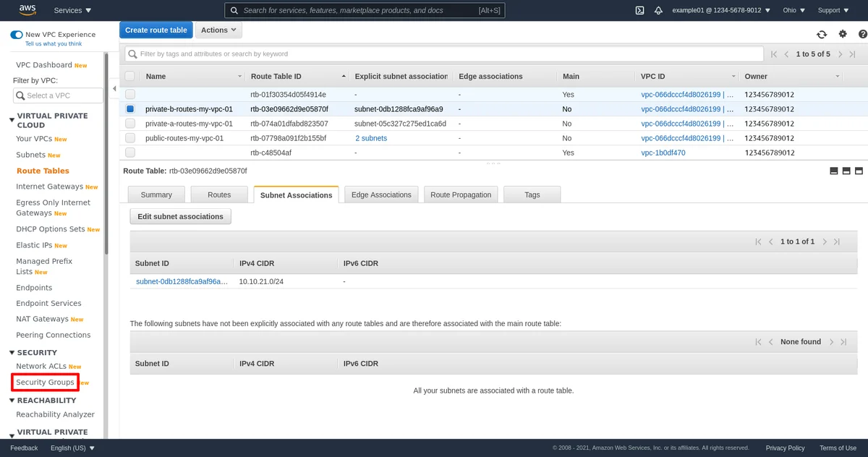
Task: Open the Actions dropdown menu
Action: pyautogui.click(x=218, y=30)
